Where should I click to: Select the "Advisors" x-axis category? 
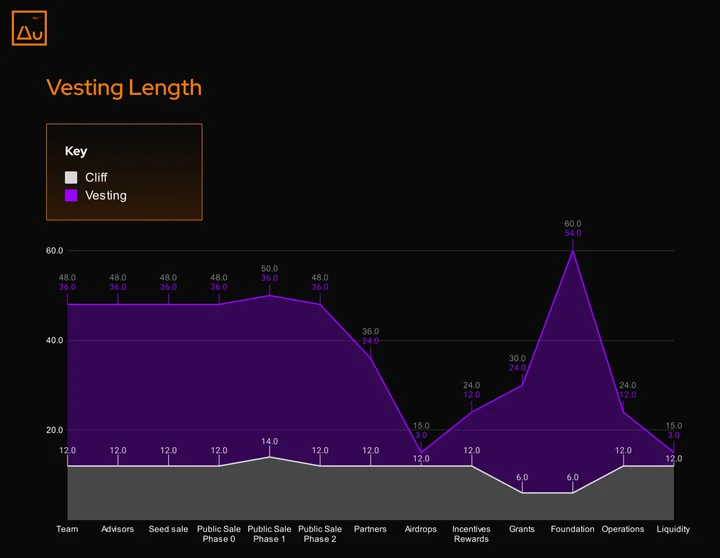click(118, 529)
